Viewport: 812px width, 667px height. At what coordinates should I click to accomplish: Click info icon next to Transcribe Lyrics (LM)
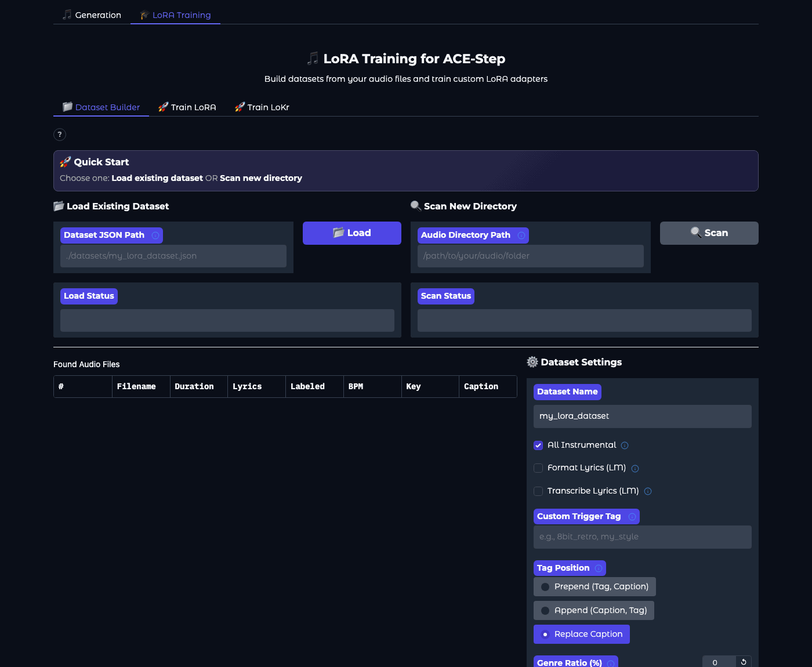648,491
